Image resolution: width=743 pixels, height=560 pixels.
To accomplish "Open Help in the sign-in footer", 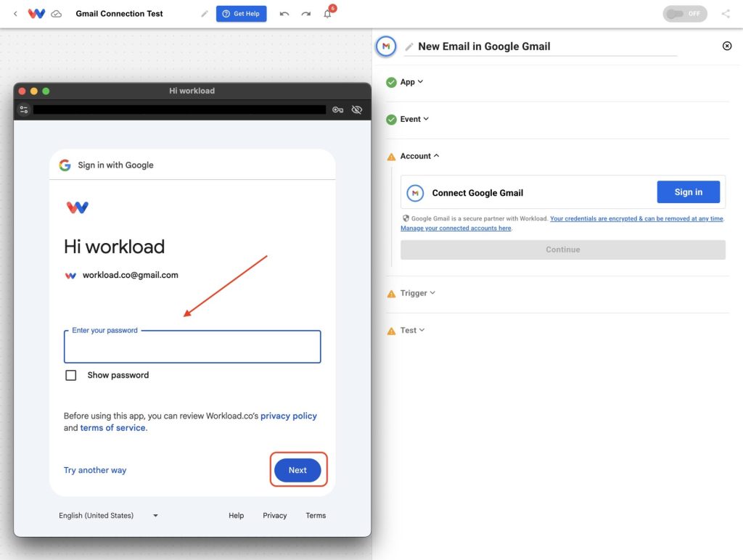I will [236, 516].
